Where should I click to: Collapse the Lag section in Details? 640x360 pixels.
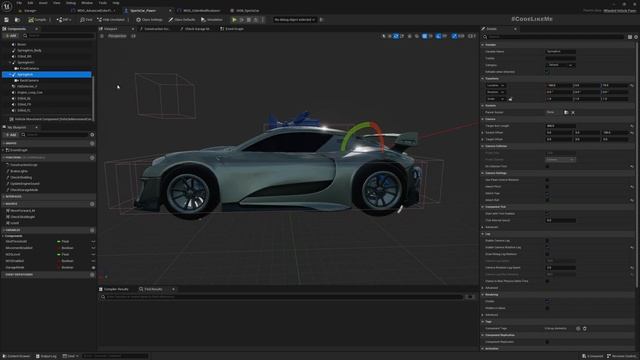483,234
